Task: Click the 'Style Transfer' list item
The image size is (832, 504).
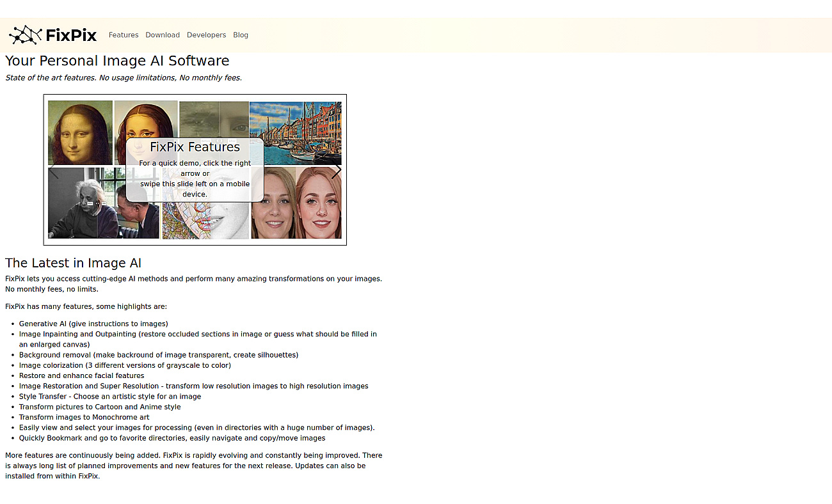Action: point(110,397)
